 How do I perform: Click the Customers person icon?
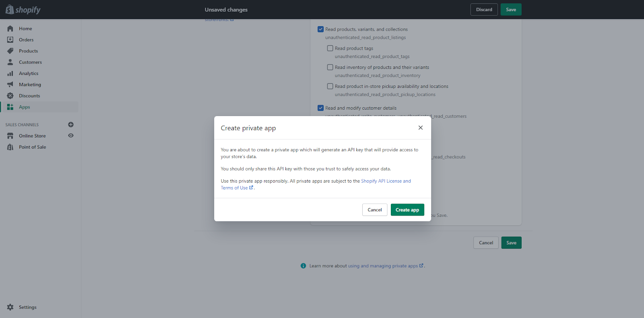(x=10, y=62)
